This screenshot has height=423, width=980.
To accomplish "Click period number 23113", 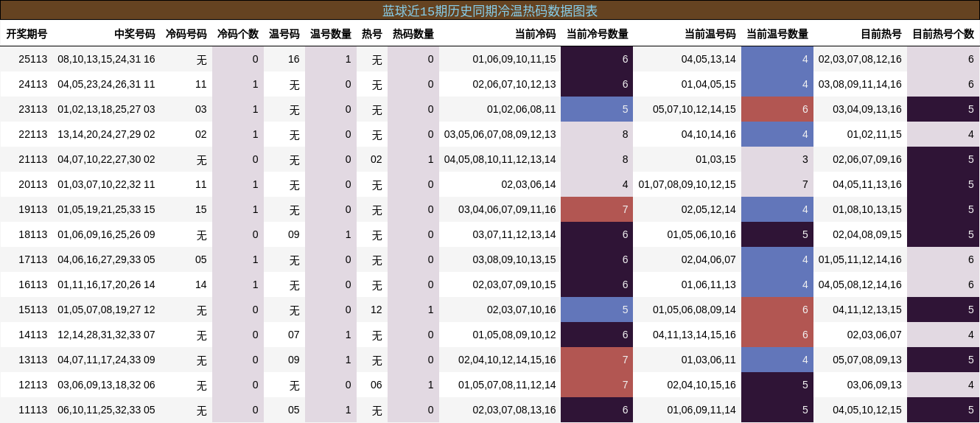I will (x=33, y=109).
